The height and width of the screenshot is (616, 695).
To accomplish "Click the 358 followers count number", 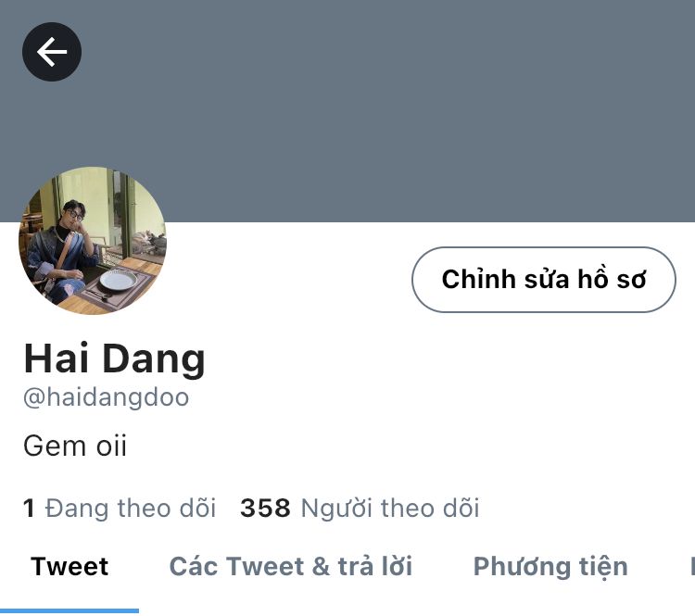I will (265, 509).
